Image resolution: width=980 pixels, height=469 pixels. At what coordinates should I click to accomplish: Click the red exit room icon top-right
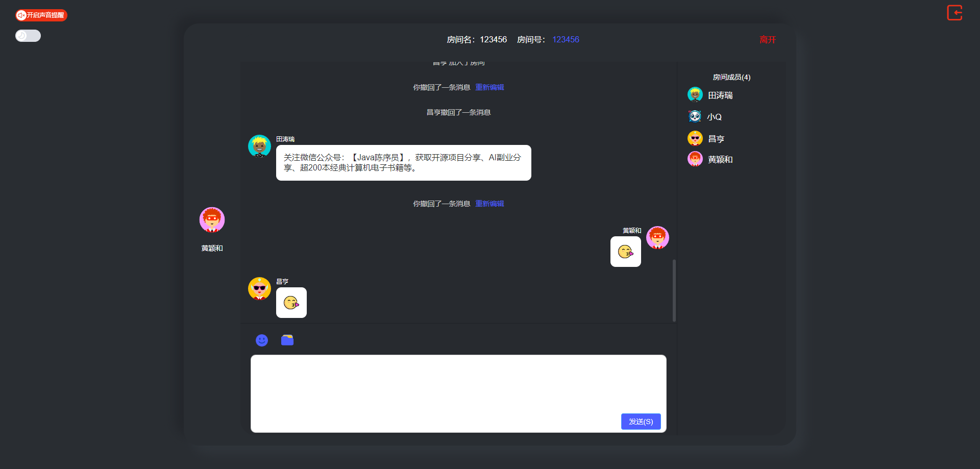(954, 13)
